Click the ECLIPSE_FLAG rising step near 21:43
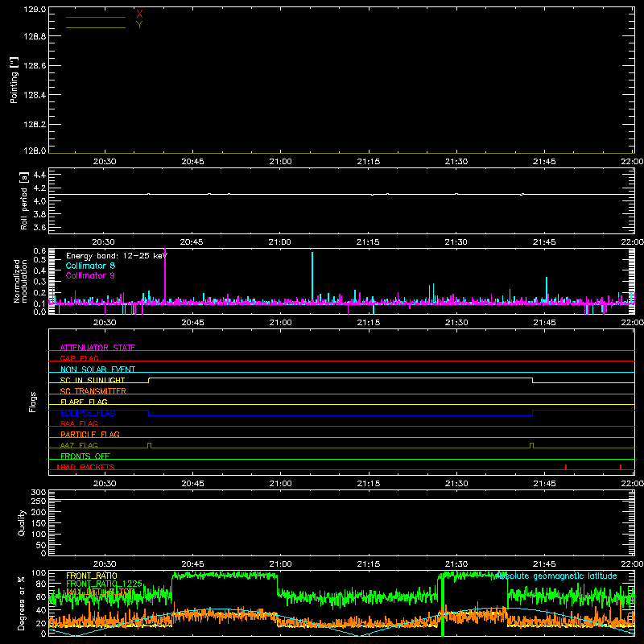This screenshot has height=644, width=644. point(533,413)
